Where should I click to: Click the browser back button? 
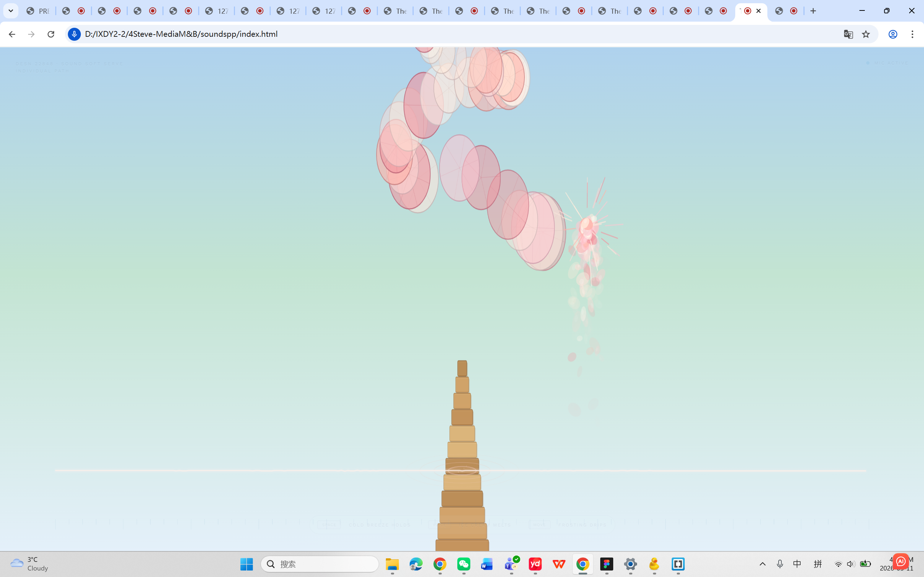click(12, 34)
